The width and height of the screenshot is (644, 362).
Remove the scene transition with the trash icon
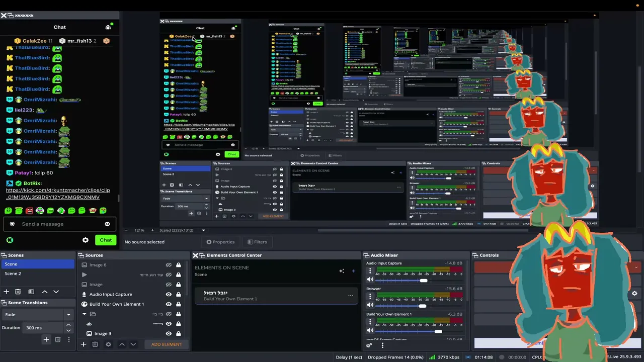[58, 340]
